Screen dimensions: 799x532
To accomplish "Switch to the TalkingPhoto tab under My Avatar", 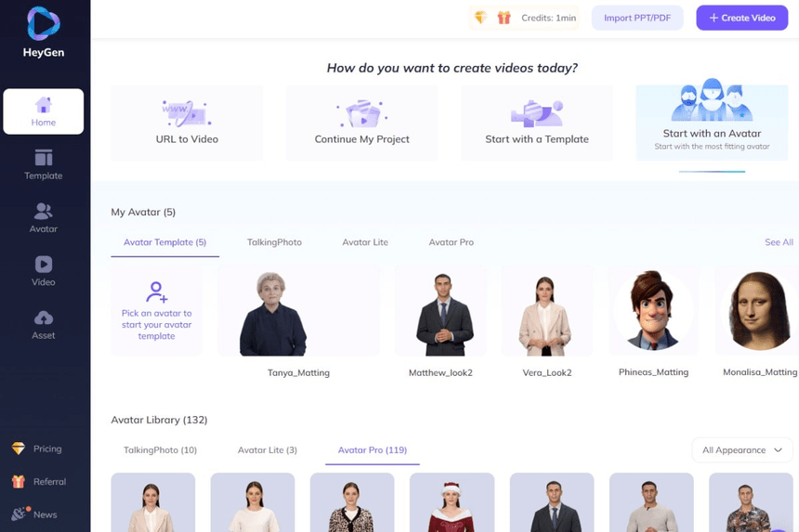I will (x=274, y=242).
